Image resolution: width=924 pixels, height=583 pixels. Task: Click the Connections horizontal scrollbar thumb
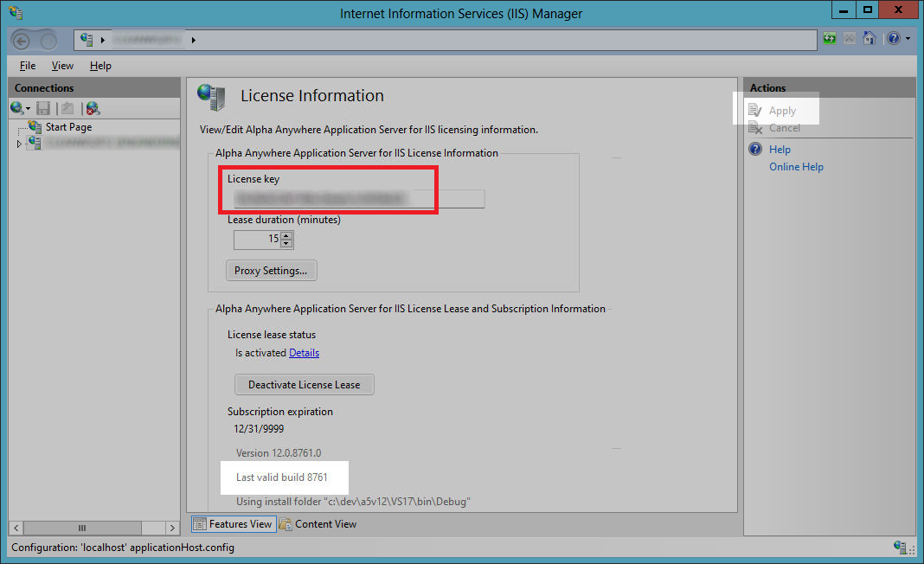coord(82,528)
